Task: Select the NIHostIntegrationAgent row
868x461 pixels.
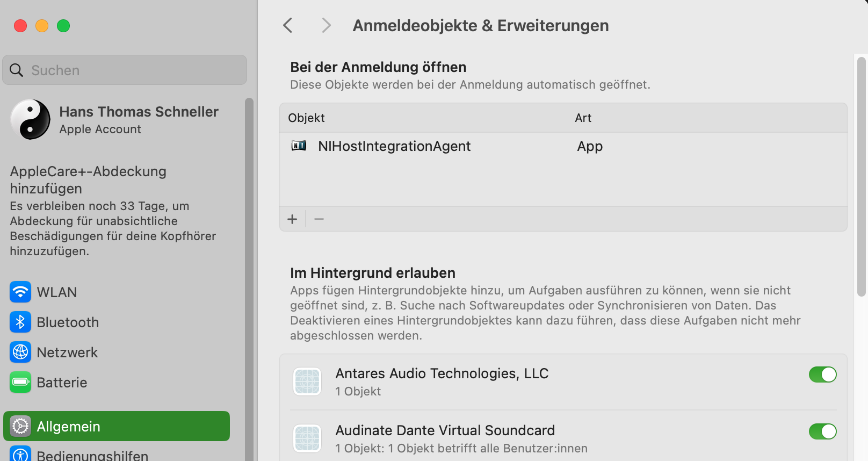Action: pos(563,146)
